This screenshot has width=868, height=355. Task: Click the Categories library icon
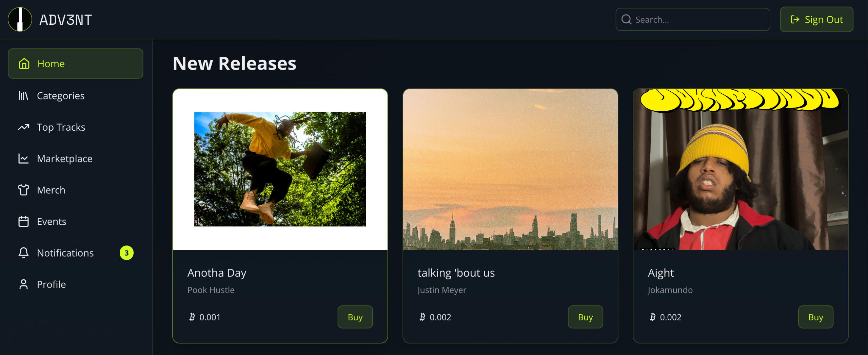coord(23,96)
